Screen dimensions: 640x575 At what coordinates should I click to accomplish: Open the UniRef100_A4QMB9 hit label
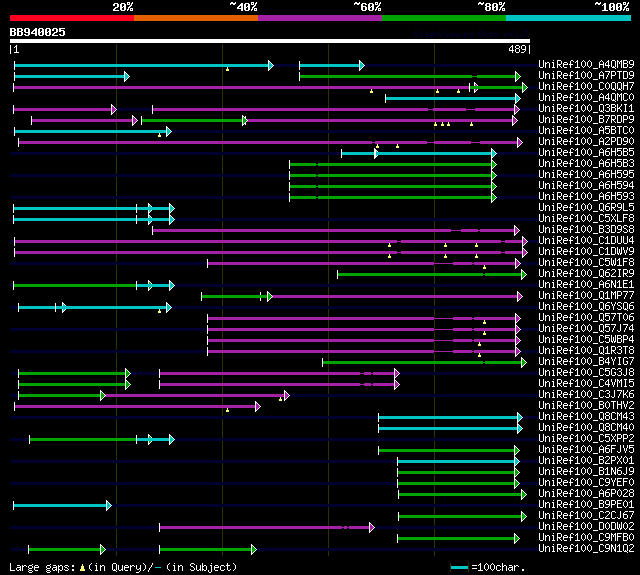pyautogui.click(x=586, y=65)
